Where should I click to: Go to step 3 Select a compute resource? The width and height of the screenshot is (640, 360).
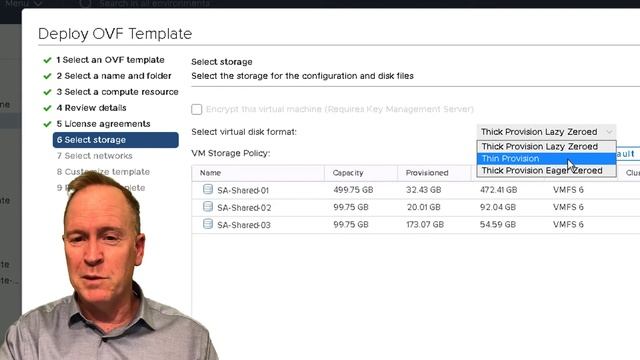118,92
